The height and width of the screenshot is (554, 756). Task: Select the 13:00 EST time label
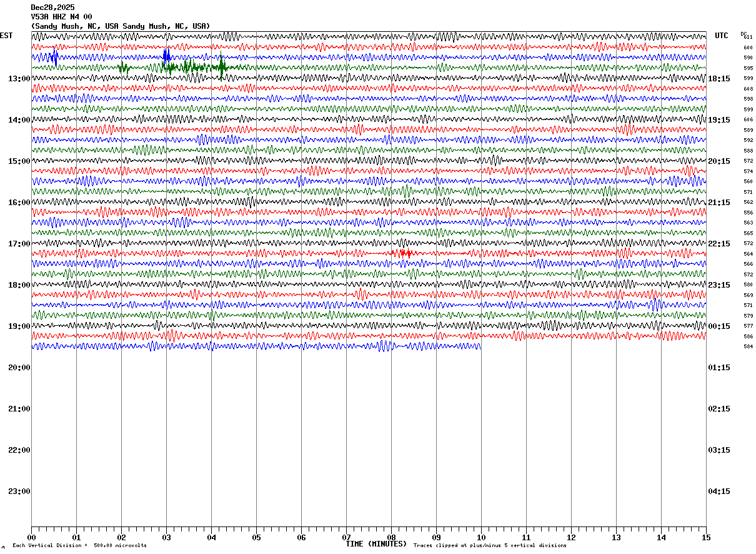19,79
